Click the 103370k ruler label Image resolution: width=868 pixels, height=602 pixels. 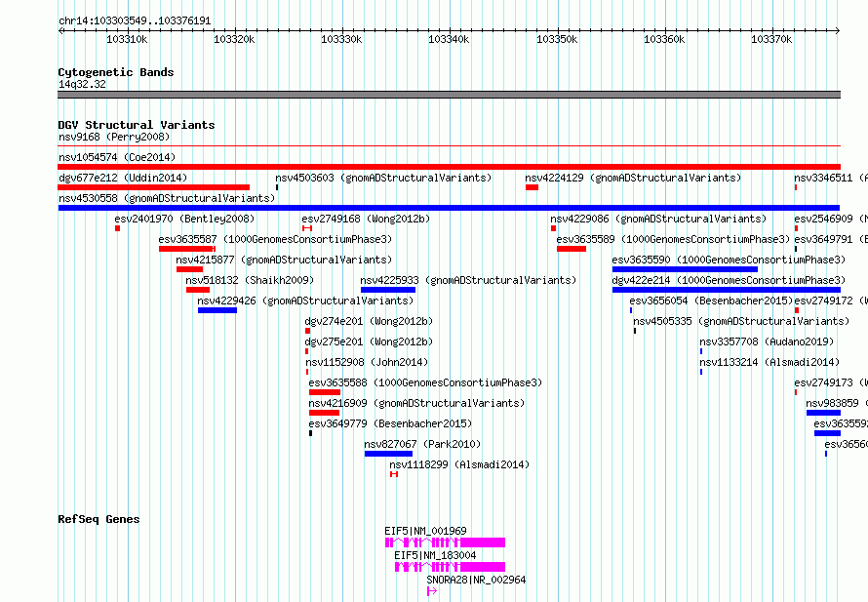tap(771, 39)
